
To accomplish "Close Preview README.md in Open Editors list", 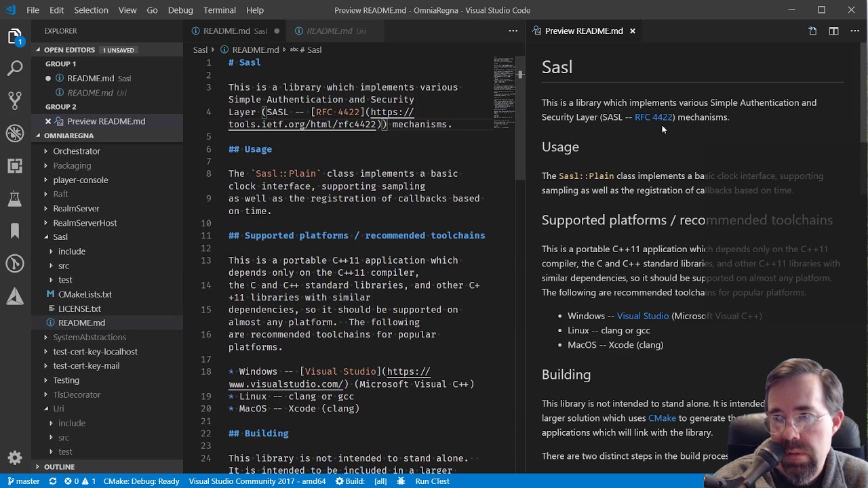I will [48, 121].
